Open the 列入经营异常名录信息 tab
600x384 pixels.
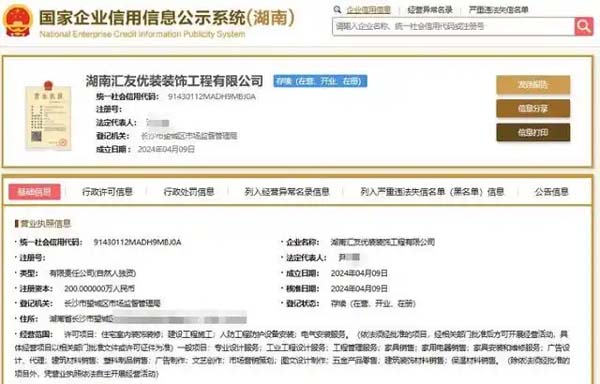[287, 192]
